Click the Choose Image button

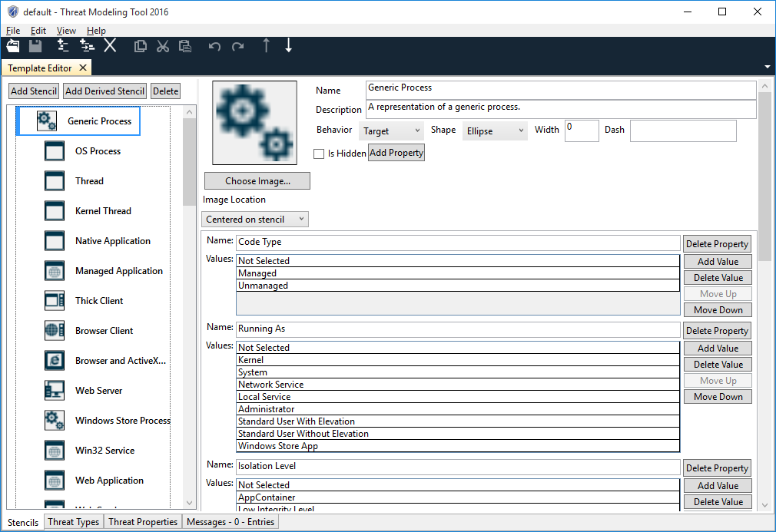click(257, 181)
